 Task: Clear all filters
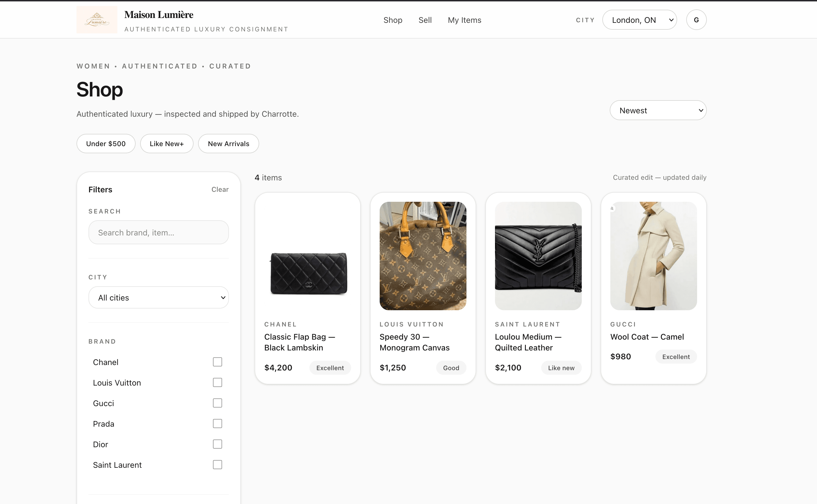(x=220, y=189)
